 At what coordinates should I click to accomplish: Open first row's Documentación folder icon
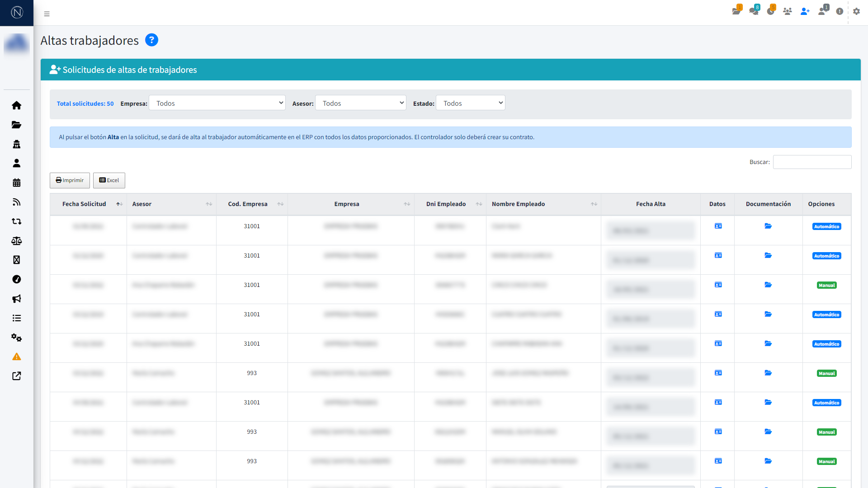click(768, 226)
